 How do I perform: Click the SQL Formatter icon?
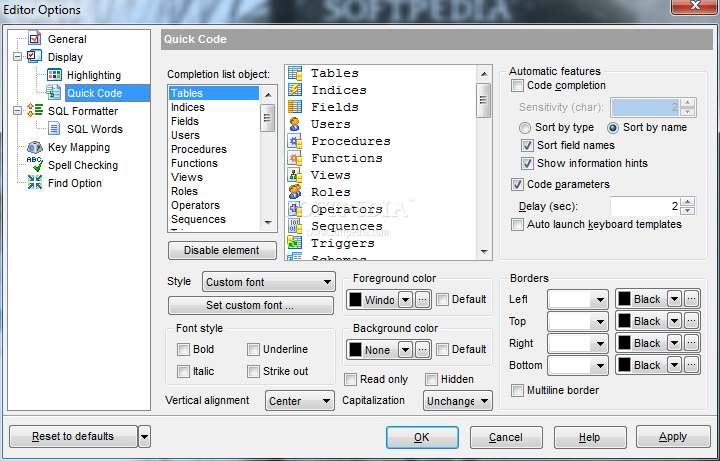coord(35,111)
